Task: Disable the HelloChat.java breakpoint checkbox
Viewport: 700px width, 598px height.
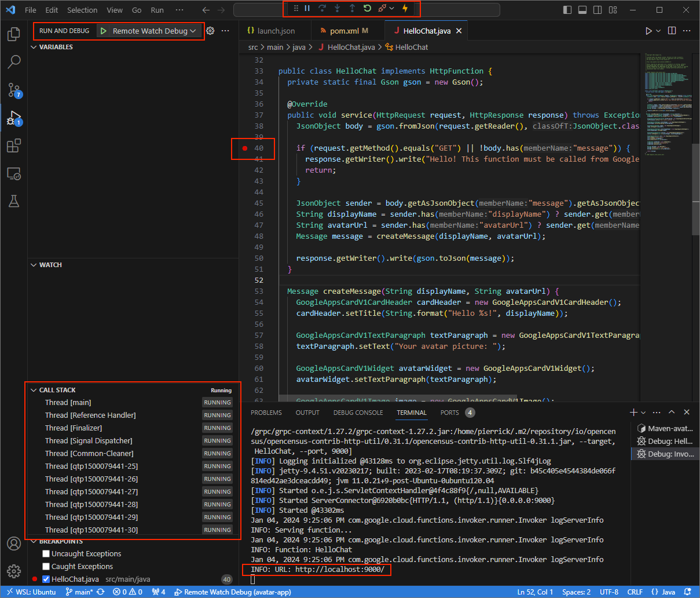Action: pos(45,579)
